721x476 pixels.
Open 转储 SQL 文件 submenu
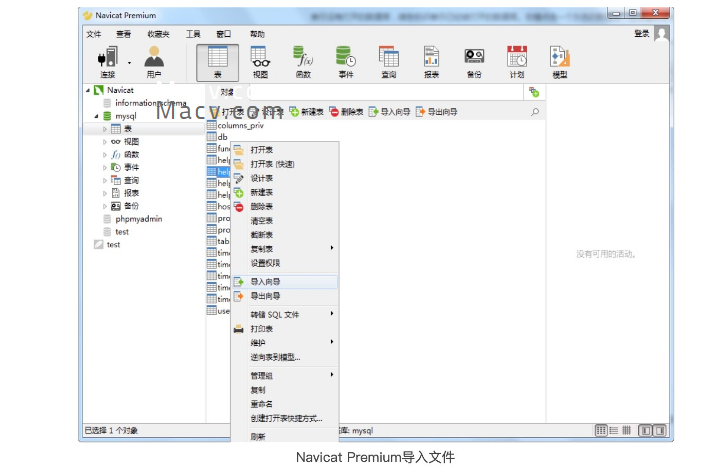coord(285,315)
